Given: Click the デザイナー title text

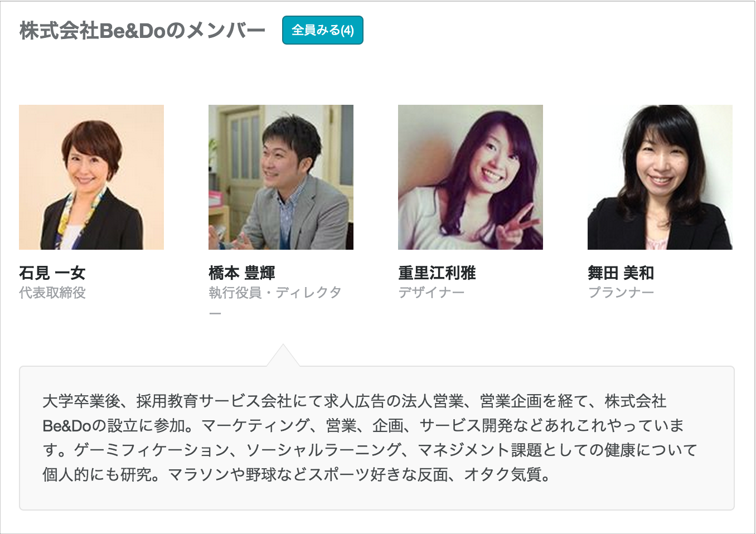Looking at the screenshot, I should 432,293.
